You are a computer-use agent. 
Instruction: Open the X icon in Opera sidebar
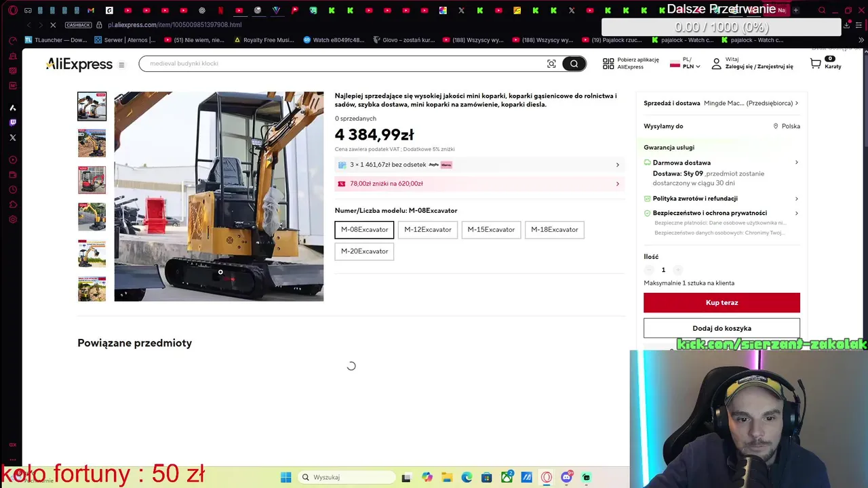coord(12,138)
